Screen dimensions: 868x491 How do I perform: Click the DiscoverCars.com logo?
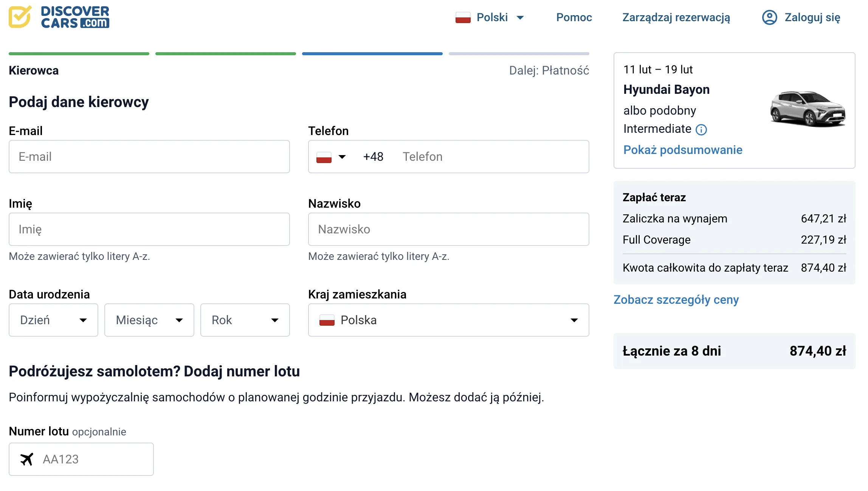(x=59, y=17)
